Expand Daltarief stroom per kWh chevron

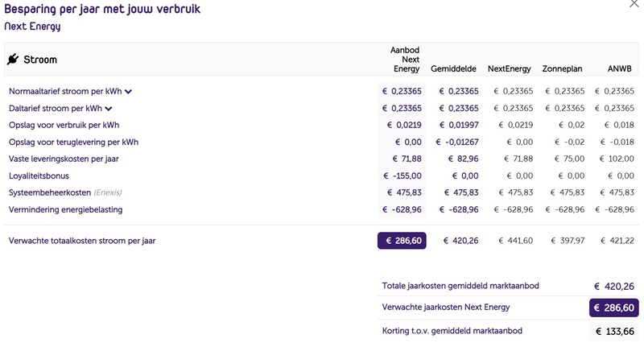click(109, 109)
